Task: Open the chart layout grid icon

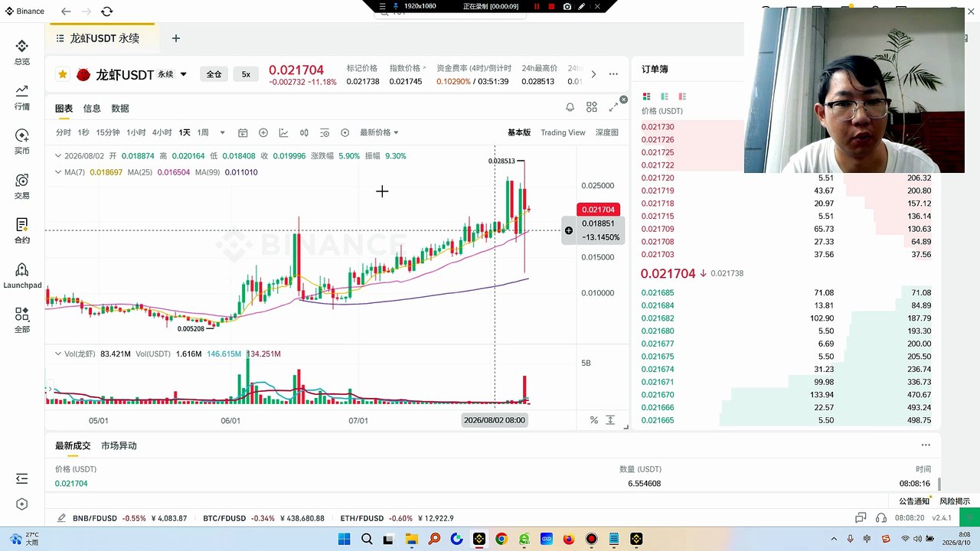Action: (x=591, y=108)
